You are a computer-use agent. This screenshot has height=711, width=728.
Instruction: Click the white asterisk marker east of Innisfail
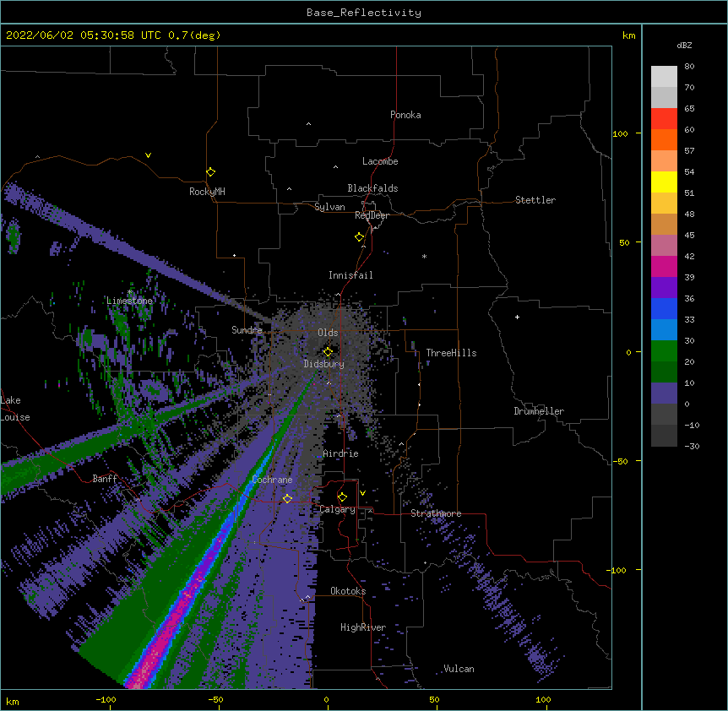click(424, 256)
